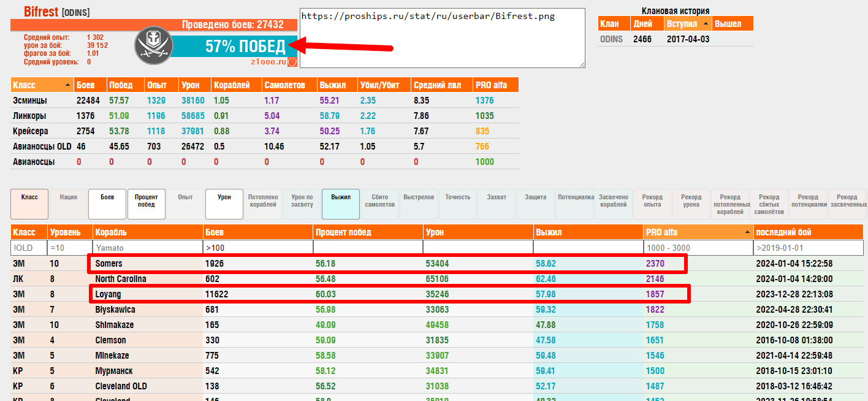
Task: Toggle the Урон column button
Action: pos(224,204)
